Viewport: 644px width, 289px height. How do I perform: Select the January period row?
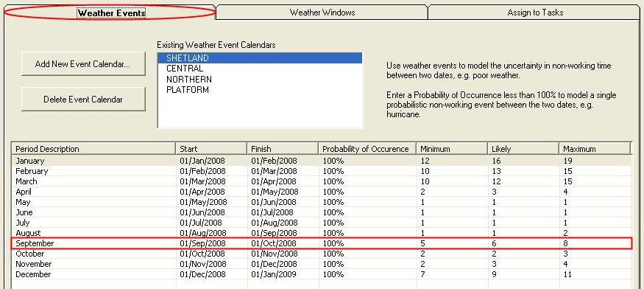click(321, 161)
